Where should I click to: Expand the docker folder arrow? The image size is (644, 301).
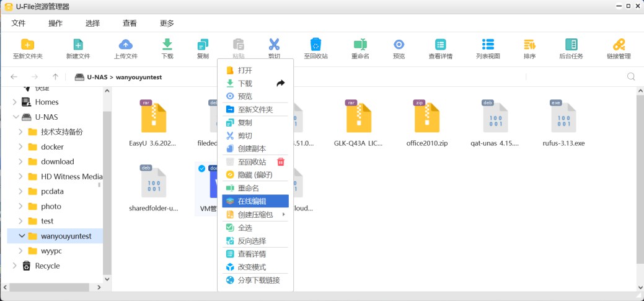tap(21, 146)
